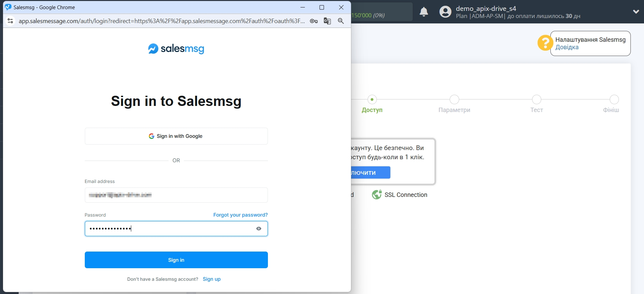Go to the Параметри step
Image resolution: width=644 pixels, height=294 pixels.
[454, 104]
